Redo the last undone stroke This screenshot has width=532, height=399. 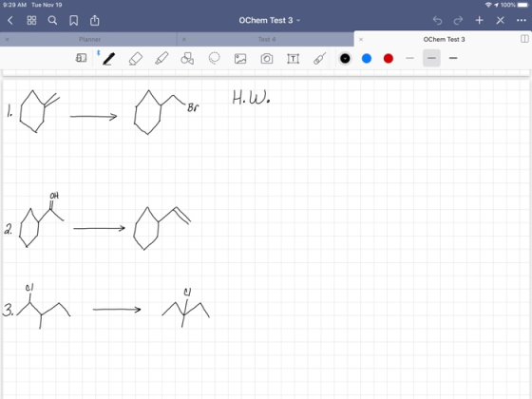tap(458, 21)
